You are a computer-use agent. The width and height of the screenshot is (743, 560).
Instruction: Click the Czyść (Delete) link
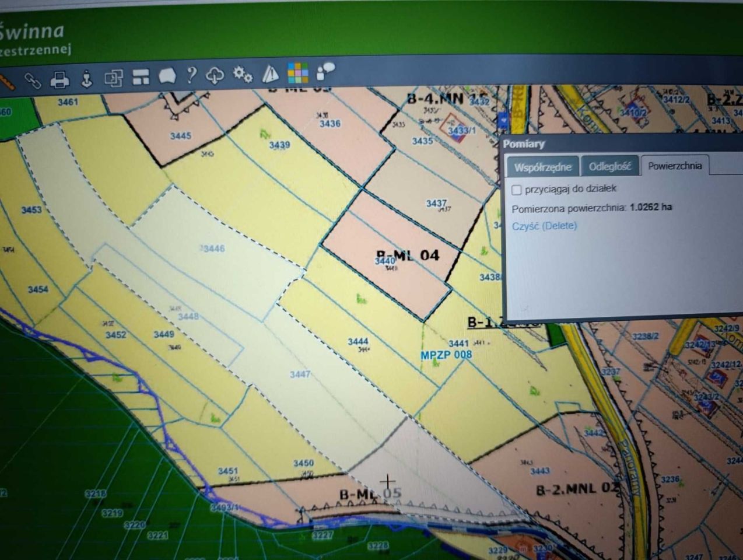click(x=544, y=226)
